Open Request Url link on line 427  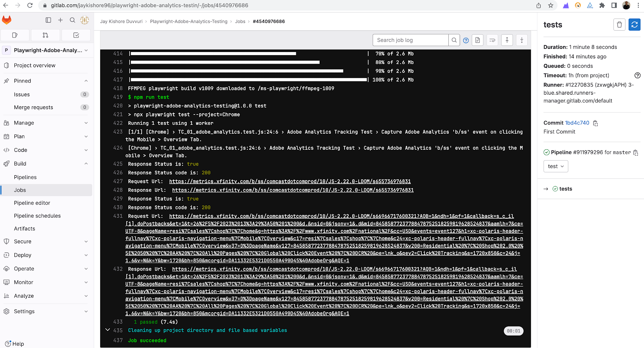[x=290, y=182]
